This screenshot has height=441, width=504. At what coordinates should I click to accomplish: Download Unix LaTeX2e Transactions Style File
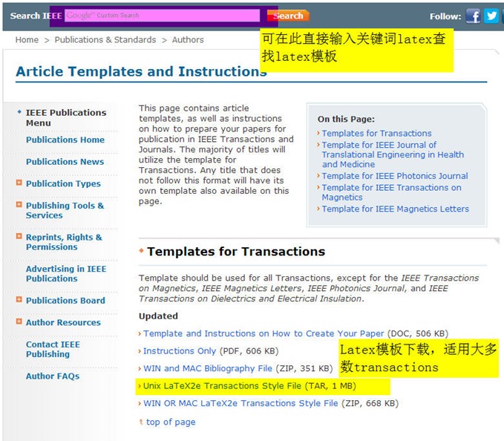click(222, 386)
